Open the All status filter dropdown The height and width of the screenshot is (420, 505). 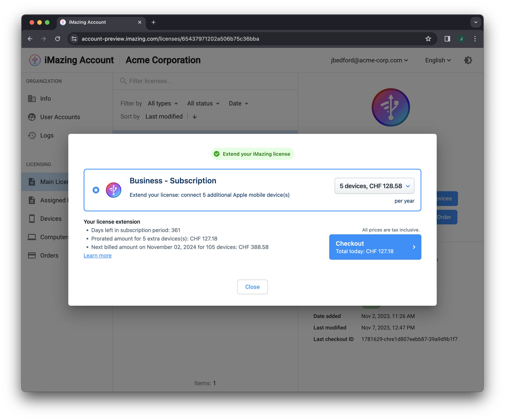[203, 103]
